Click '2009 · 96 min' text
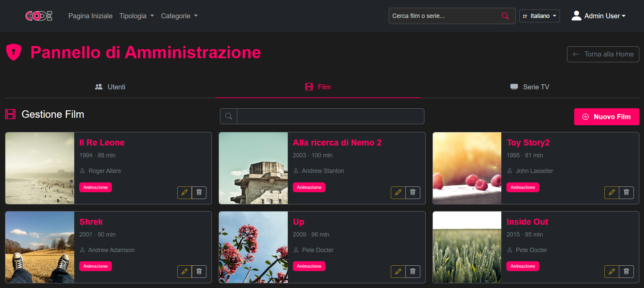Viewport: 644px width, 288px height. [311, 235]
